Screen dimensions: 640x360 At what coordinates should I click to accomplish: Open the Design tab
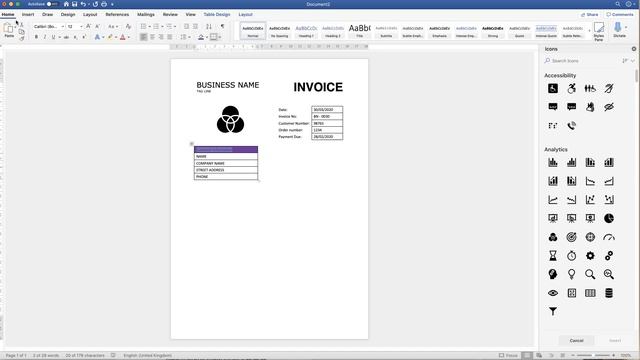click(x=68, y=14)
